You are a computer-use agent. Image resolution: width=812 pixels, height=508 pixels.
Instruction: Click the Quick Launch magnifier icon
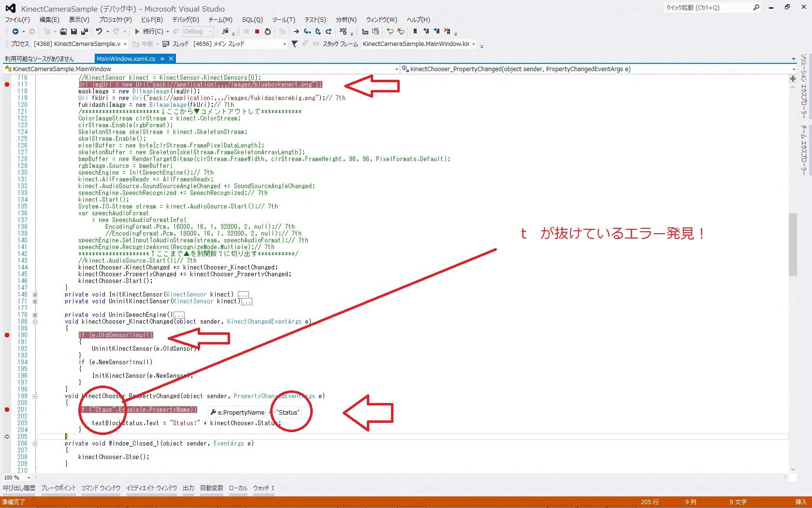click(x=756, y=7)
